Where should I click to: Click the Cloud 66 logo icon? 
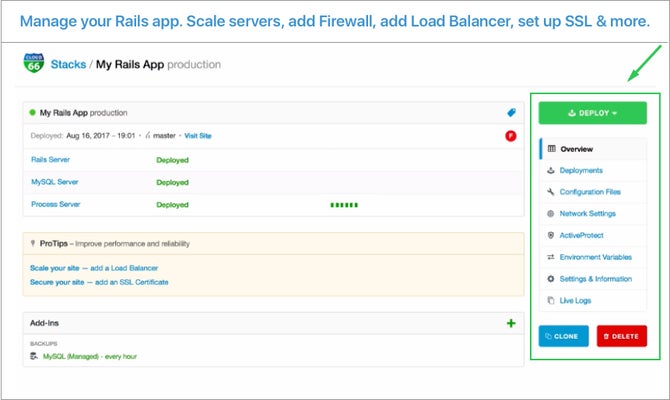coord(34,63)
